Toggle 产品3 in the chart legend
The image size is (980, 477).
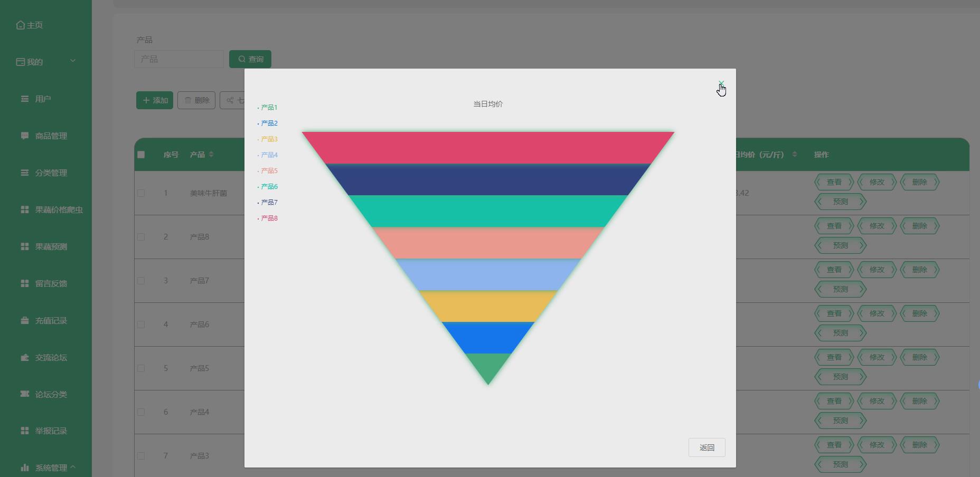point(267,139)
